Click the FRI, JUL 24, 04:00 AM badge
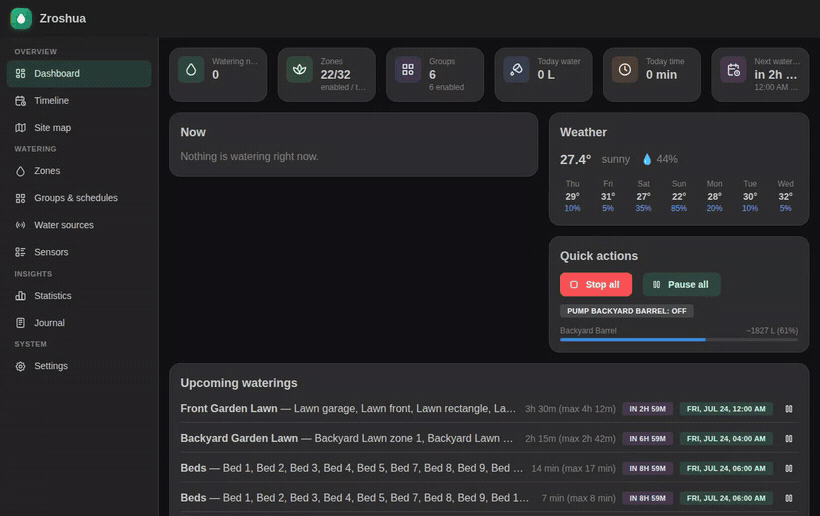The width and height of the screenshot is (820, 516). [726, 439]
